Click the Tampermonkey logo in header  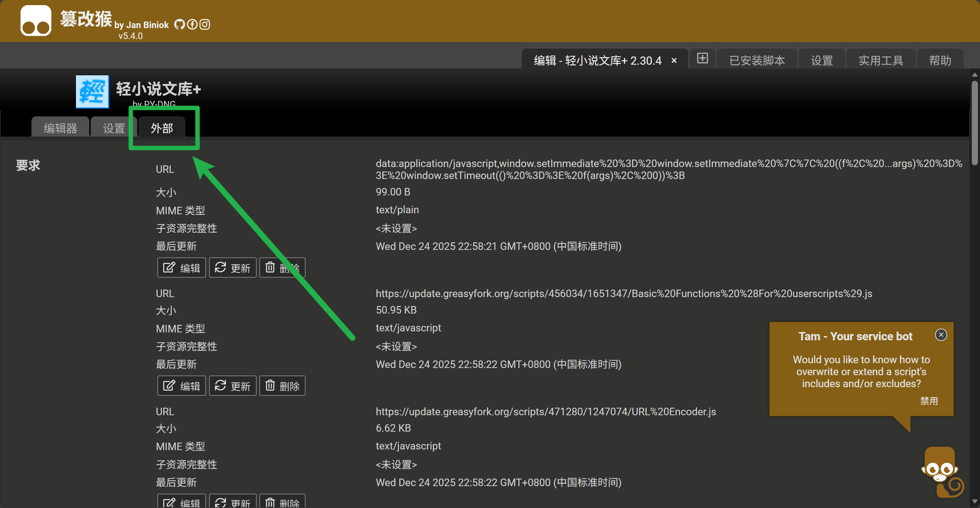click(x=36, y=21)
